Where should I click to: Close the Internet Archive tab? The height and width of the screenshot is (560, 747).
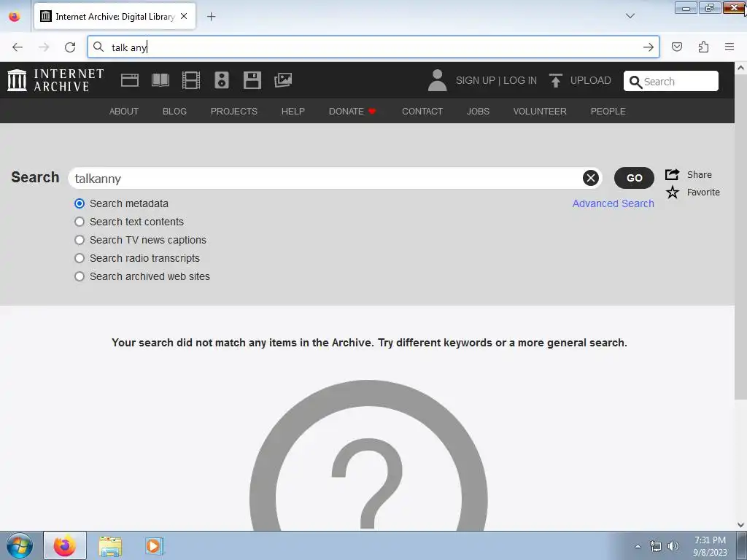pyautogui.click(x=184, y=16)
